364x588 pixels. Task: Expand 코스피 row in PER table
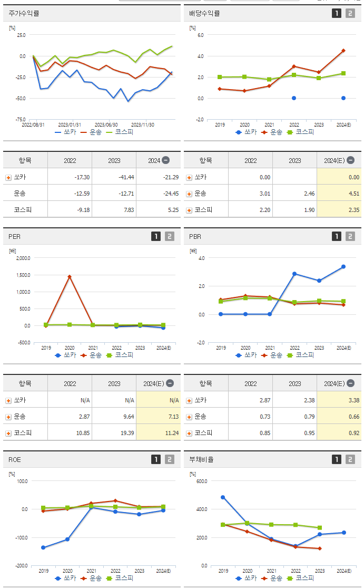tap(8, 433)
